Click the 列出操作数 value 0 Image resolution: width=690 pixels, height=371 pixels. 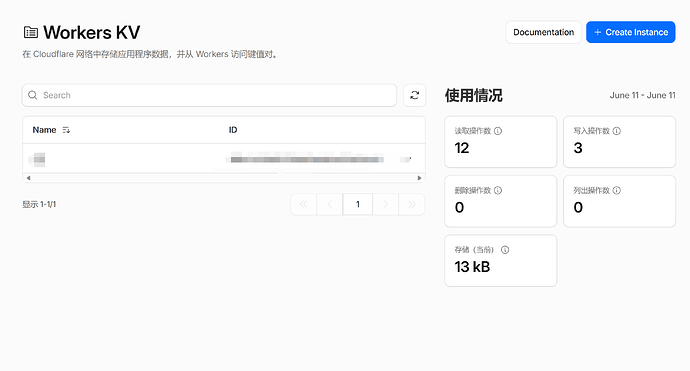coord(578,207)
